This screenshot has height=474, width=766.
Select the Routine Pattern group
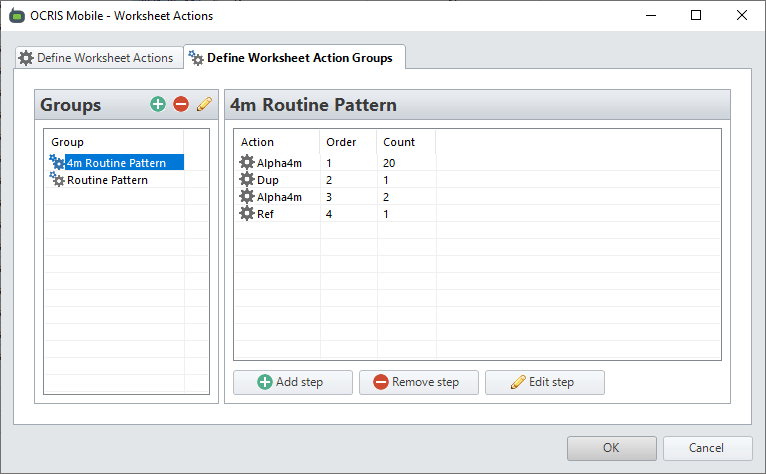click(107, 180)
